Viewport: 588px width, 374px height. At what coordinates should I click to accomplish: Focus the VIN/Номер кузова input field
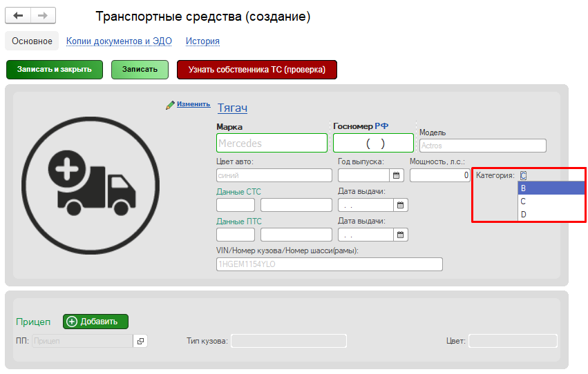point(330,264)
